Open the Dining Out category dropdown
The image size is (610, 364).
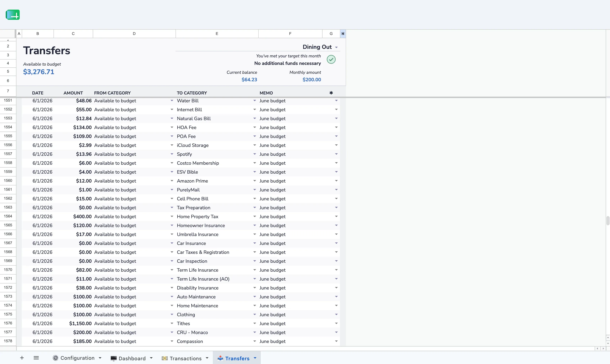[x=336, y=47]
